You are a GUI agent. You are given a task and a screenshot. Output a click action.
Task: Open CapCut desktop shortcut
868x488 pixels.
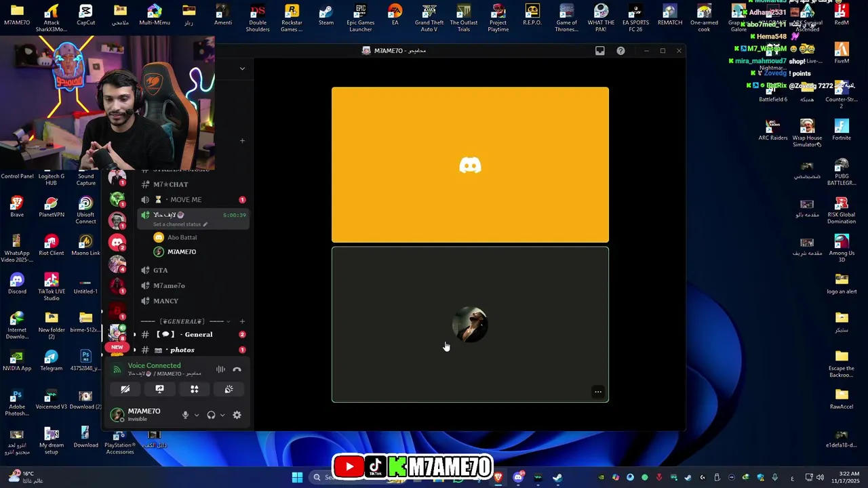coord(85,16)
